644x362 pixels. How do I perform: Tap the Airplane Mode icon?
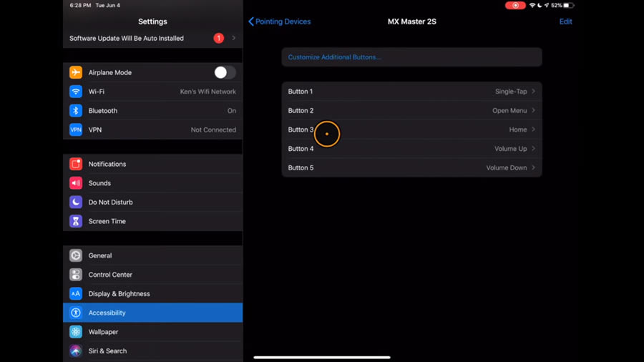(76, 72)
